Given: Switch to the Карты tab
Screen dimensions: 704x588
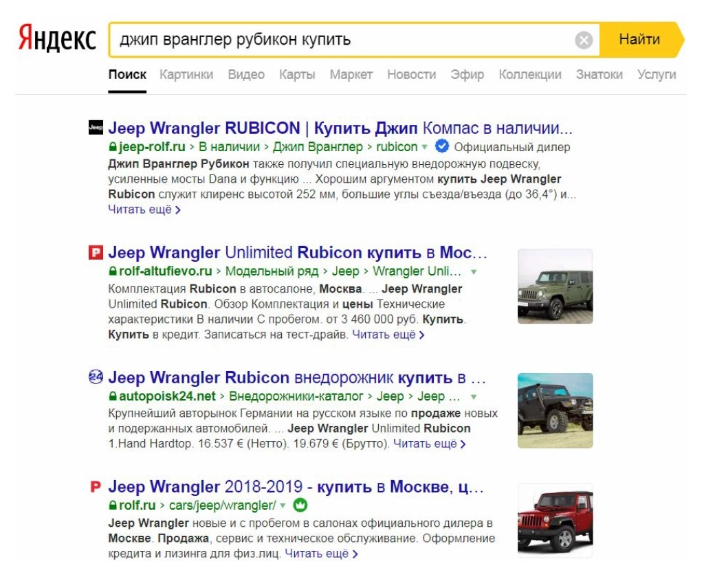Looking at the screenshot, I should [x=297, y=74].
